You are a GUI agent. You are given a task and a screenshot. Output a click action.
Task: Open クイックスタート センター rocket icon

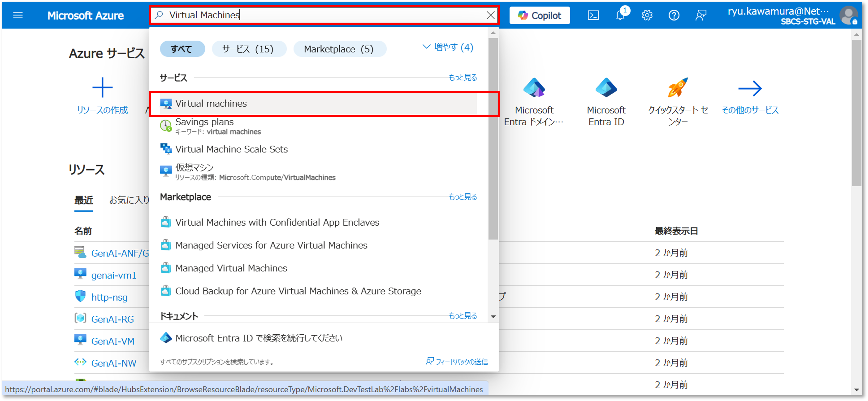(678, 87)
